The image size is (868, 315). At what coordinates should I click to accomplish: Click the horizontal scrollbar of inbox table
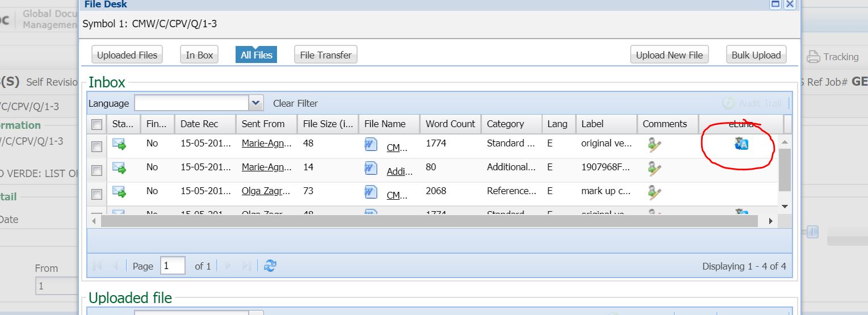[x=430, y=221]
